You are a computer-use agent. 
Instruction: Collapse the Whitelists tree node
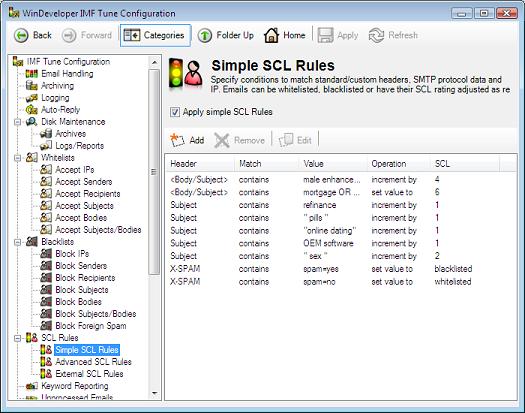(x=17, y=158)
